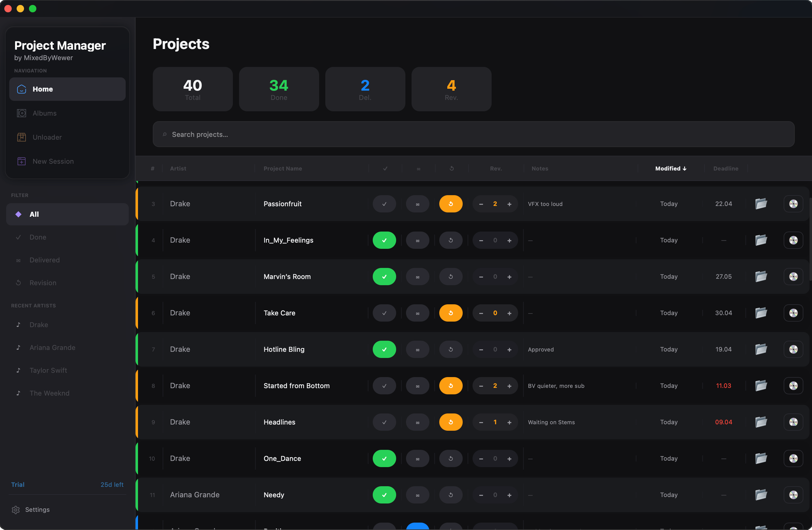Decrease revision count for Started from Bottom

pos(481,386)
